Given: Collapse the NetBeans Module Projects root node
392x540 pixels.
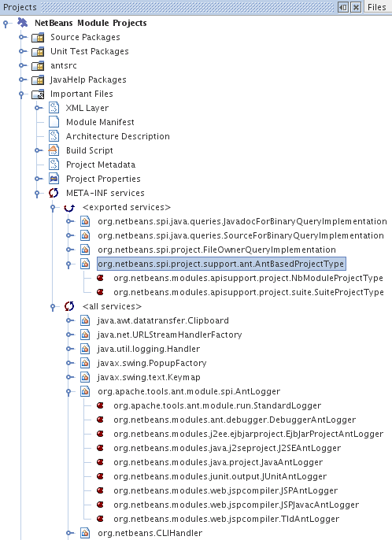Looking at the screenshot, I should point(6,24).
